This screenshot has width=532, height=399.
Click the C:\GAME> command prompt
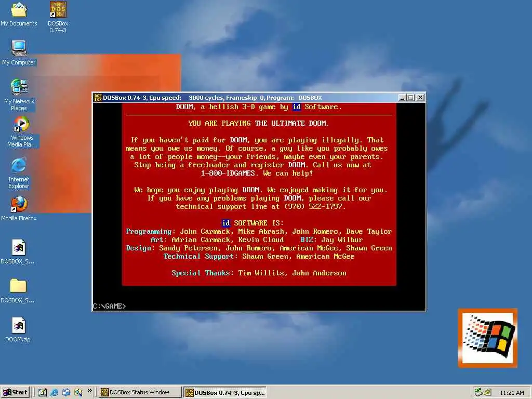point(109,306)
